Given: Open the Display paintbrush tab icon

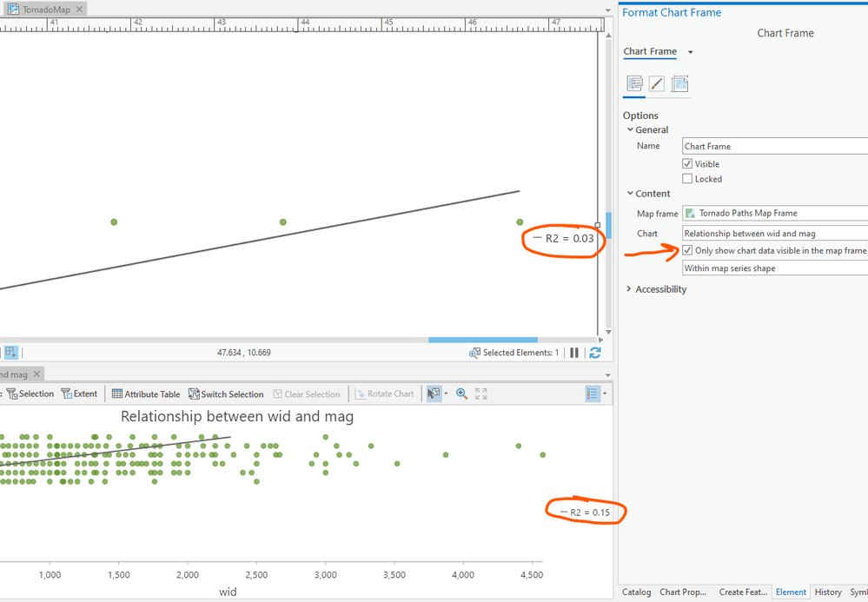Looking at the screenshot, I should pos(657,84).
